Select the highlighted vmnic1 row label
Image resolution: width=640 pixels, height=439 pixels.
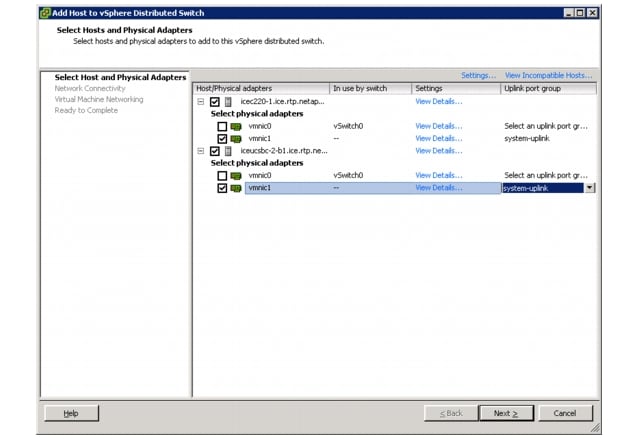pyautogui.click(x=260, y=188)
